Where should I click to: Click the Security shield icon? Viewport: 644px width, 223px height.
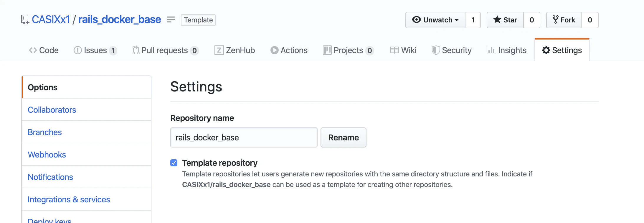coord(436,50)
